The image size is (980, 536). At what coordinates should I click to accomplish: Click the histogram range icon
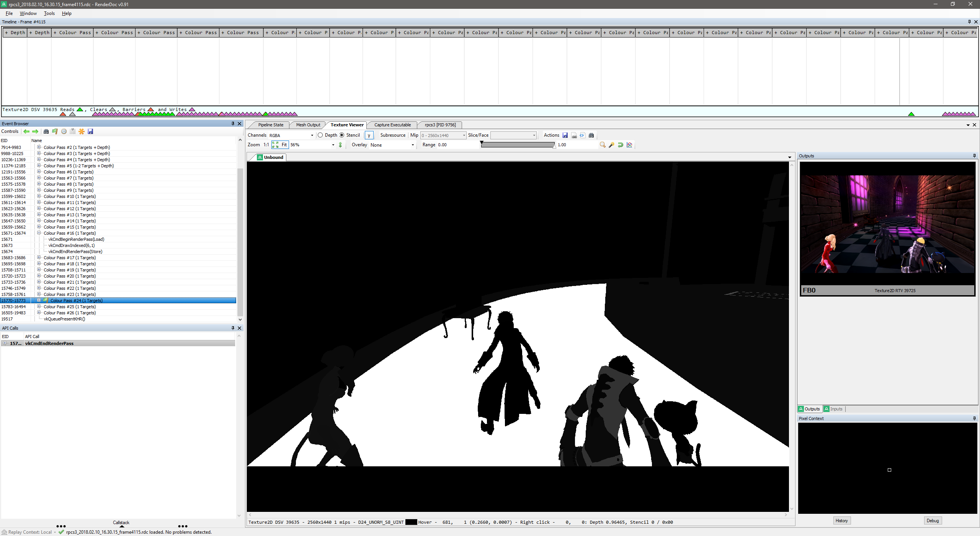click(x=629, y=145)
